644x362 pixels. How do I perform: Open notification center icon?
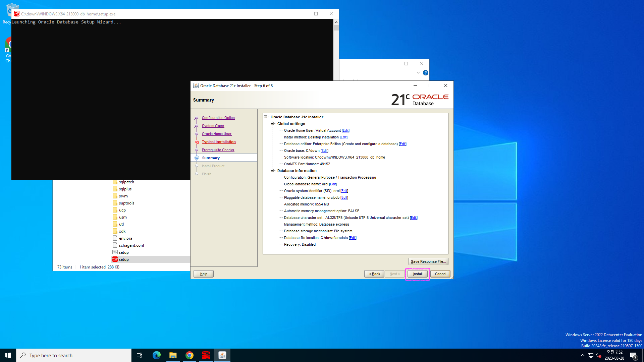coord(633,355)
